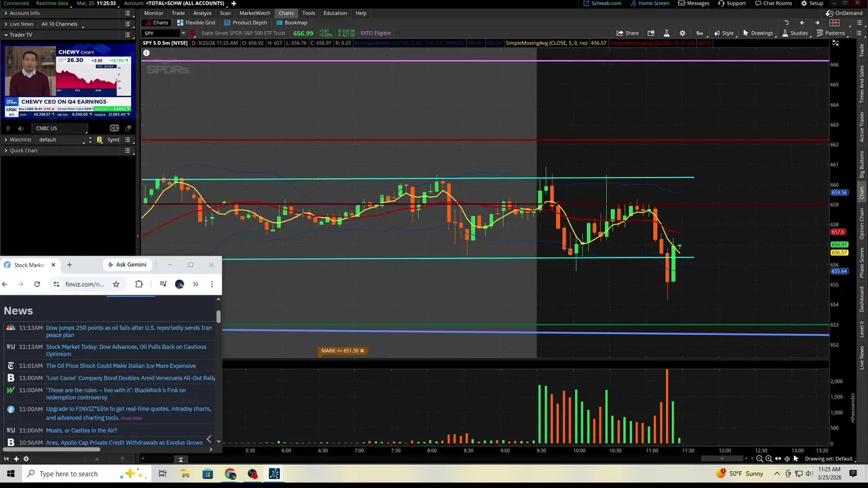Screen dimensions: 868x488
Task: Open the Schwab.com link
Action: coord(602,3)
